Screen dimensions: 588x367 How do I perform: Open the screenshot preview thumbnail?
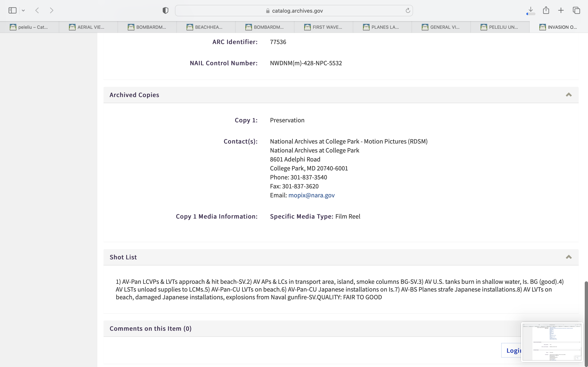tap(551, 342)
